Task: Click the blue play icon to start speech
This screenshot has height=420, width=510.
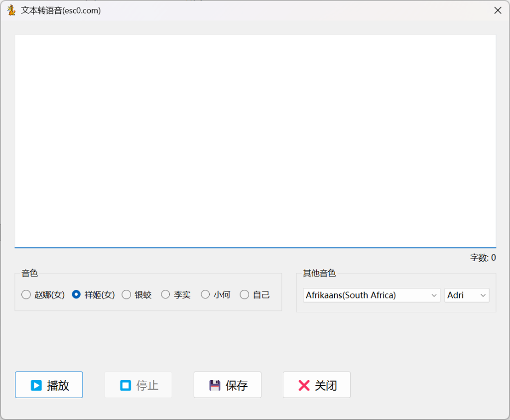Action: pyautogui.click(x=36, y=385)
